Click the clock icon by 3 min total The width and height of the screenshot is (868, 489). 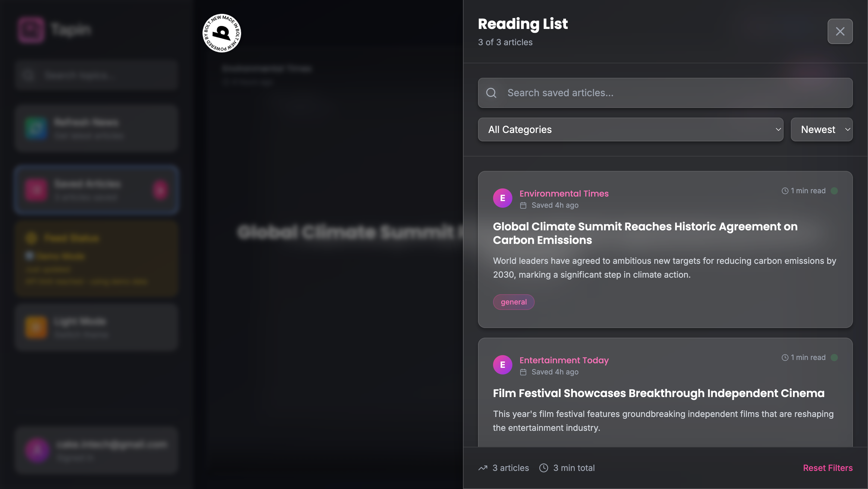(x=543, y=468)
